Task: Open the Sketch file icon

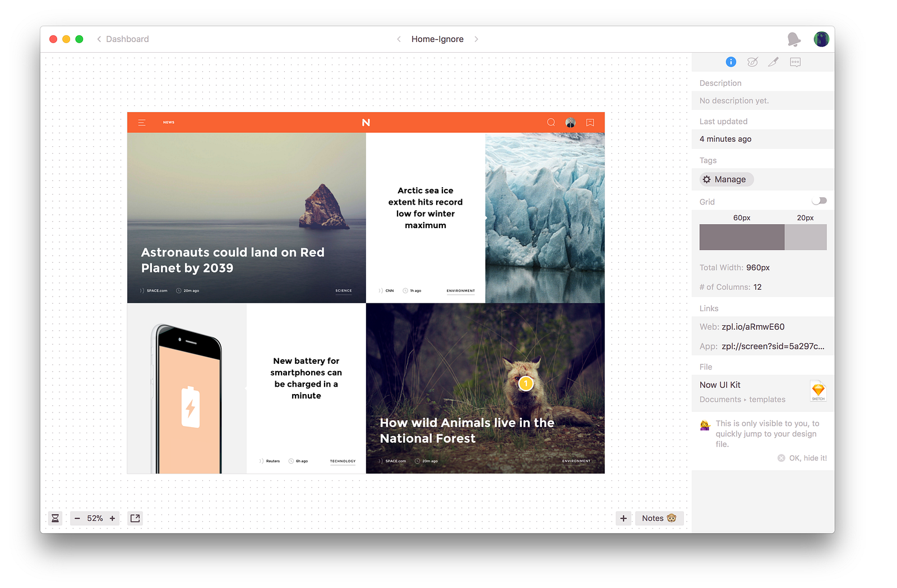Action: click(x=819, y=391)
